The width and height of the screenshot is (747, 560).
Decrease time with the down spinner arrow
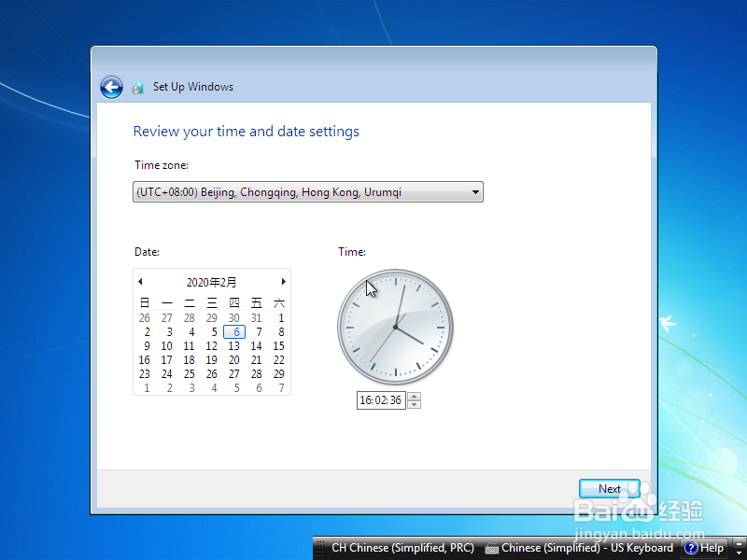[x=414, y=404]
